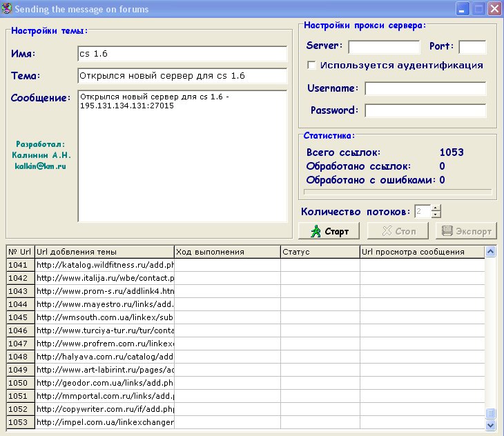Click the Всего ссылок value 1053
This screenshot has height=436, width=504.
click(452, 152)
